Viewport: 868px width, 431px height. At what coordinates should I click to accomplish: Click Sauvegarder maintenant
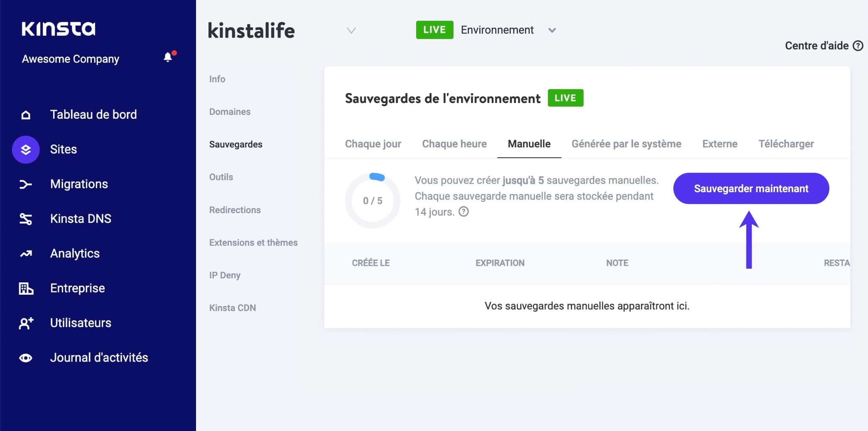(x=750, y=188)
